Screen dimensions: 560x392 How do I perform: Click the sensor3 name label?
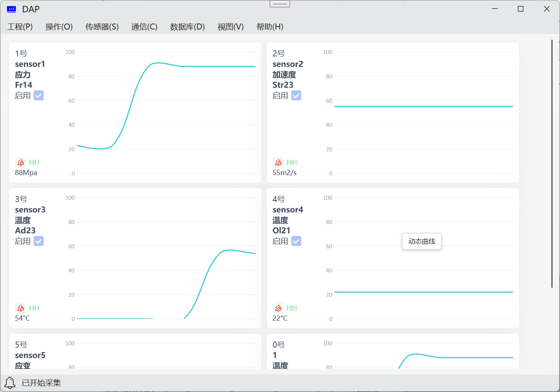pyautogui.click(x=30, y=210)
